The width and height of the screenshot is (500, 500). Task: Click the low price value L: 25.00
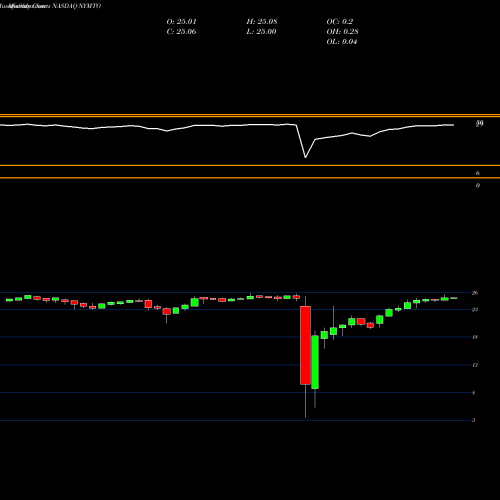click(261, 32)
